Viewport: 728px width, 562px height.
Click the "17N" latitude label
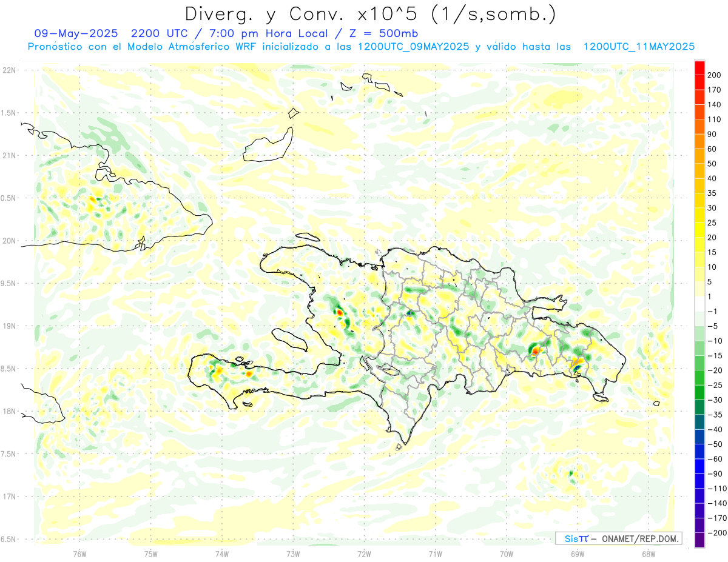click(8, 497)
